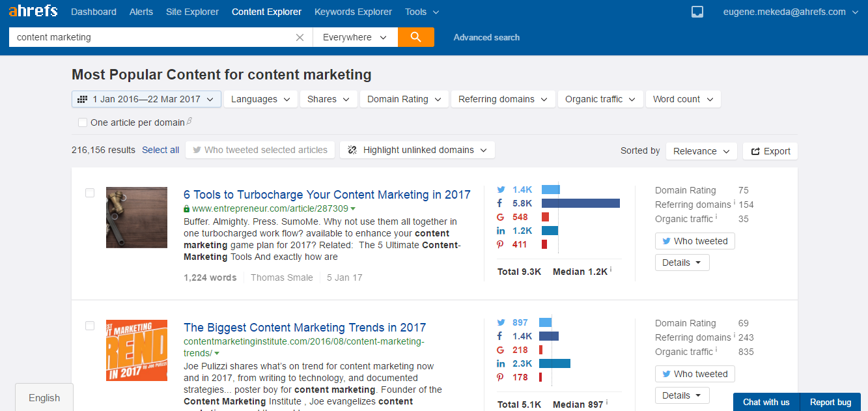This screenshot has width=868, height=411.
Task: Click info icon beside Organic traffic 35
Action: click(x=717, y=217)
